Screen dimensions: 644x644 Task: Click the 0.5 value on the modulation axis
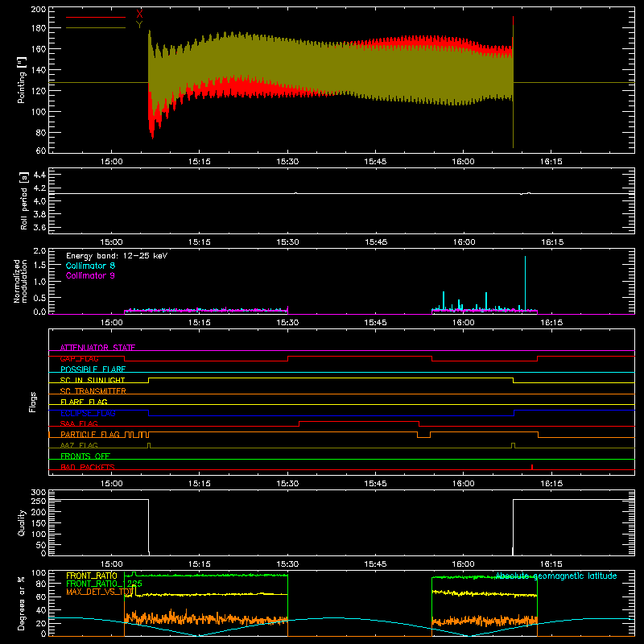[x=39, y=297]
